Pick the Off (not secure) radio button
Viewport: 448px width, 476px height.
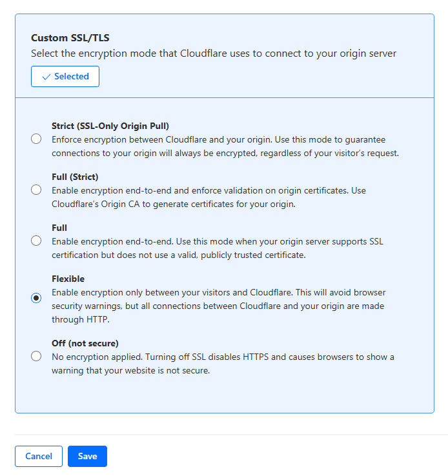point(36,356)
